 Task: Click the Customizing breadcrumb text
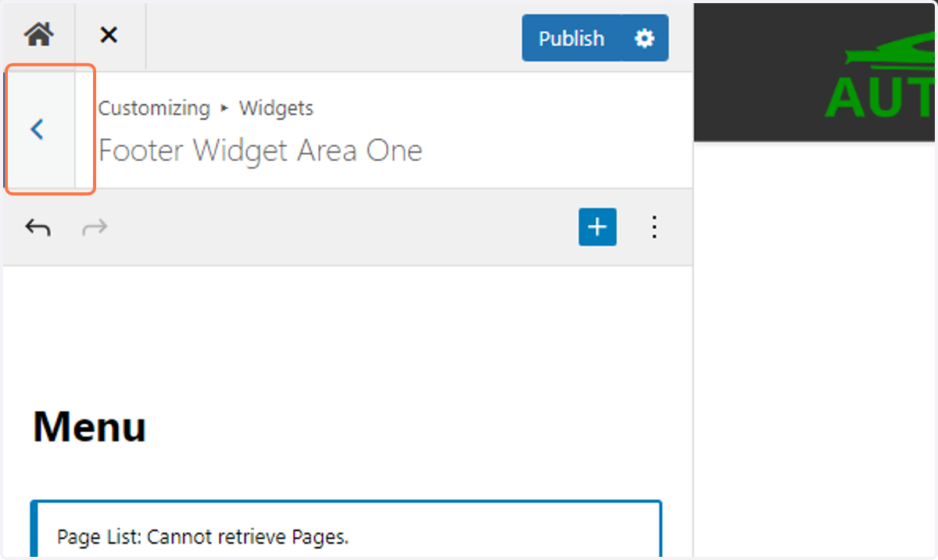click(x=154, y=109)
